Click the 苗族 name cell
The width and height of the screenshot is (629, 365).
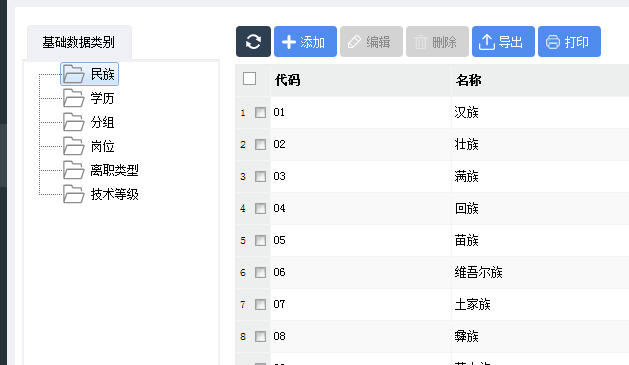tap(540, 240)
